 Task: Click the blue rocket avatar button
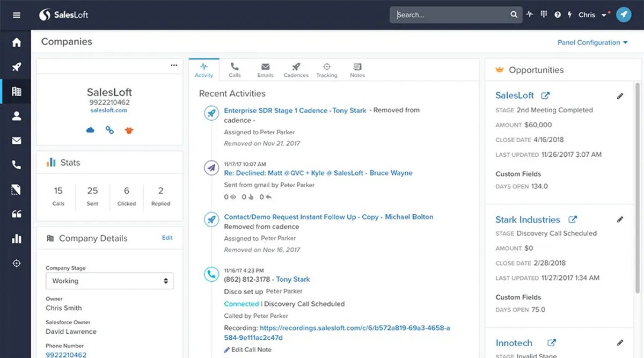pos(624,14)
